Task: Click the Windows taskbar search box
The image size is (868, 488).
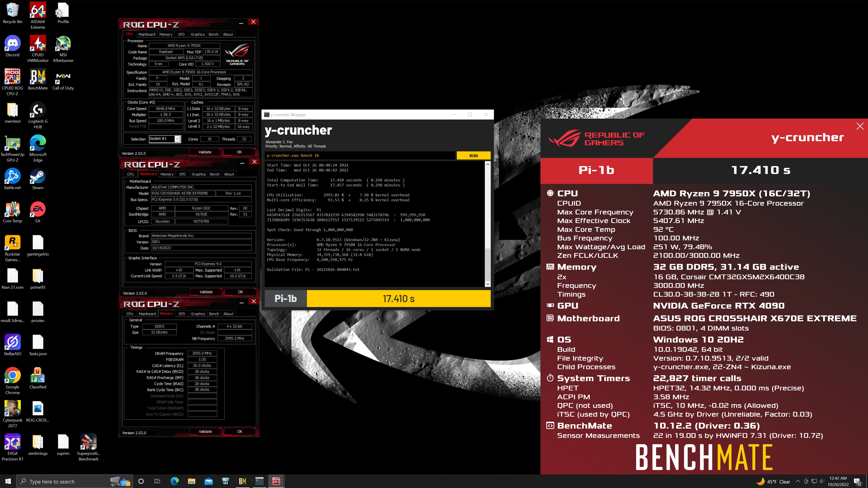Action: point(74,481)
